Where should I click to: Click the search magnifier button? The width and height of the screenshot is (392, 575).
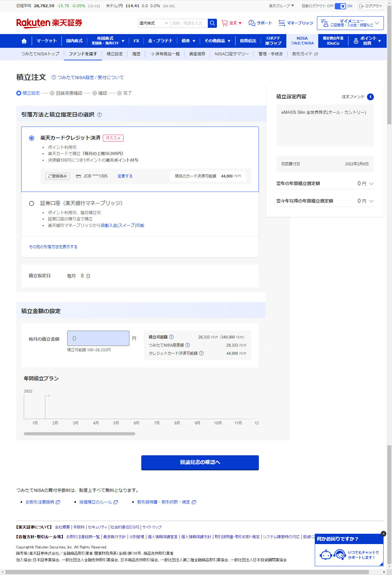pyautogui.click(x=212, y=23)
